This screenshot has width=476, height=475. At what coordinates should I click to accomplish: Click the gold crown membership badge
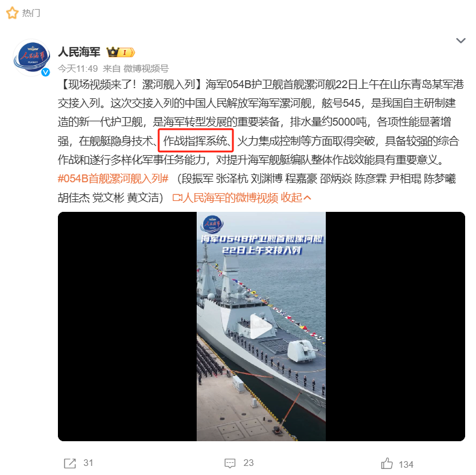(x=121, y=53)
